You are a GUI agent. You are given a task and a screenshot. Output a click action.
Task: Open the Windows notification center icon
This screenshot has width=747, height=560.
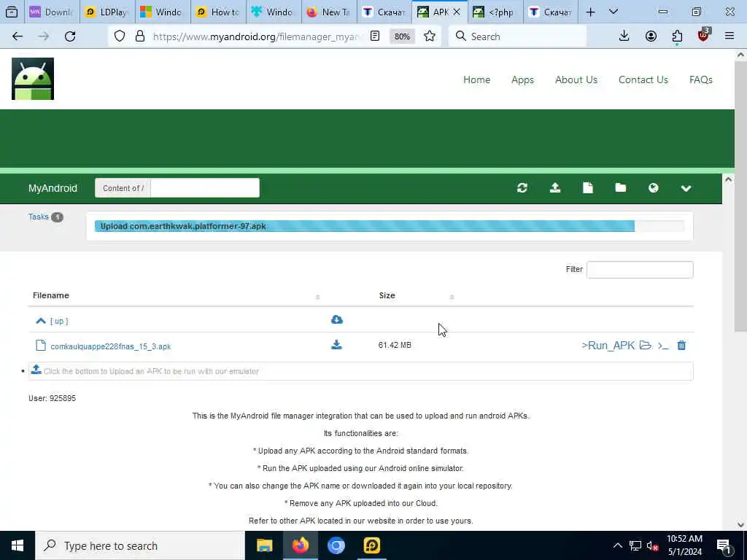click(724, 545)
